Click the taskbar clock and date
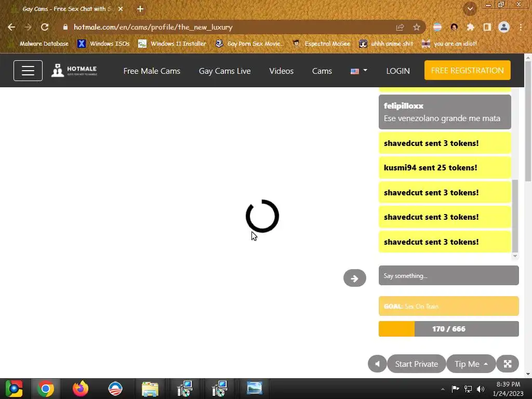532x399 pixels. click(508, 389)
